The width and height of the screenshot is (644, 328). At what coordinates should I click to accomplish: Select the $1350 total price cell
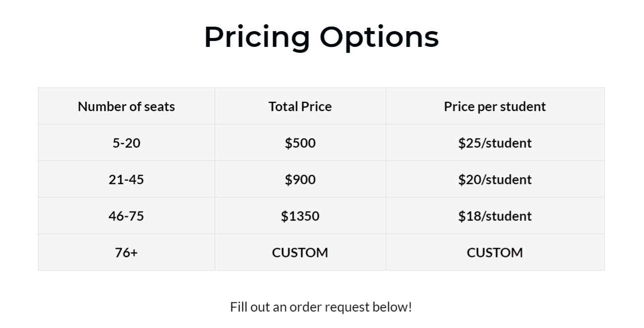(300, 216)
